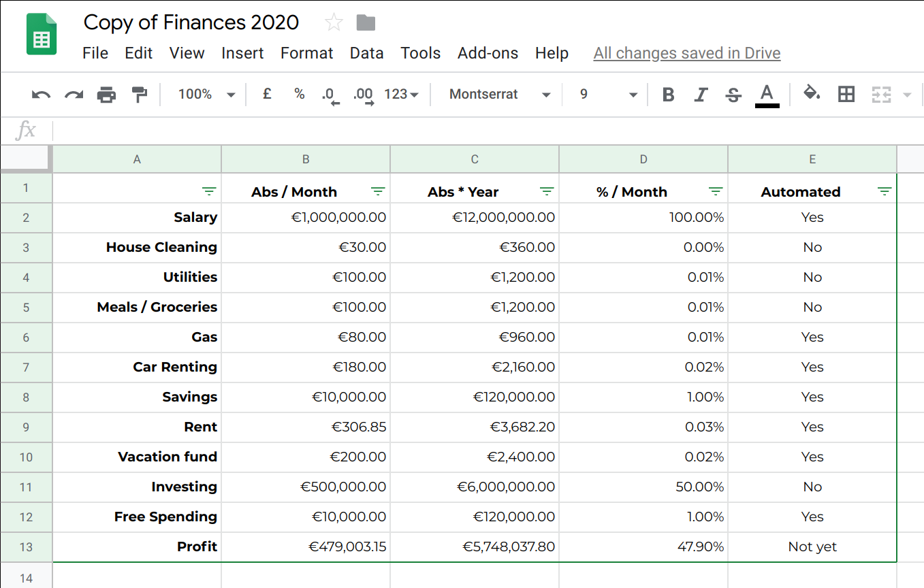924x588 pixels.
Task: Click the cell borders icon
Action: tap(846, 95)
